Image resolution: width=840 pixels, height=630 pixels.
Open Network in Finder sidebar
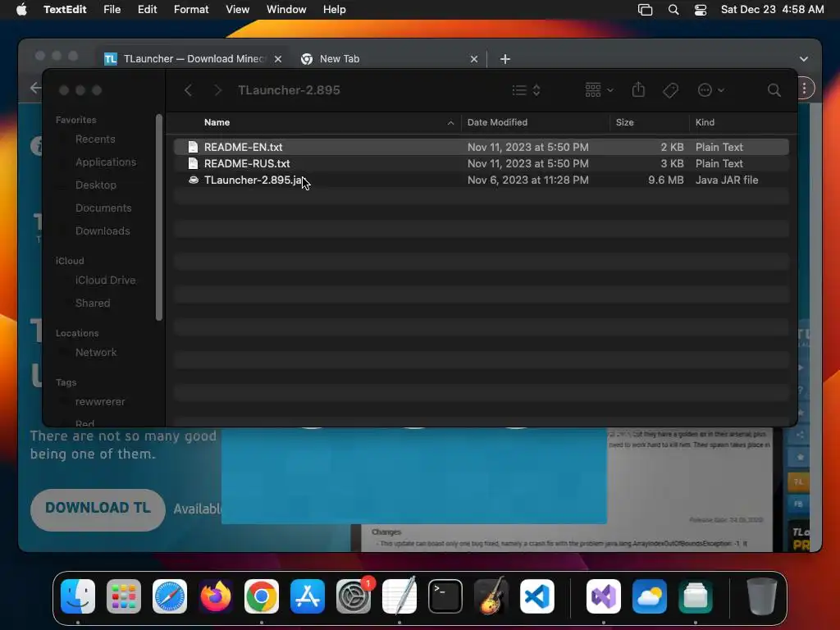pyautogui.click(x=96, y=353)
